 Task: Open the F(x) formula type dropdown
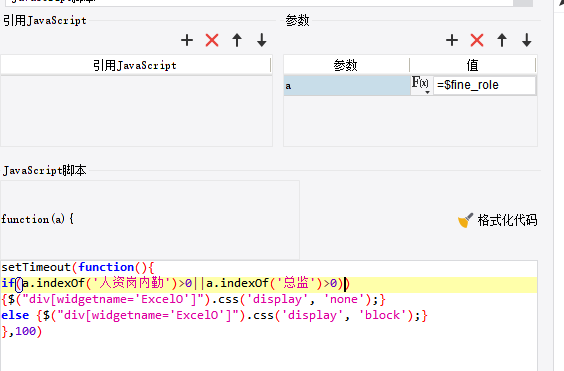(421, 85)
